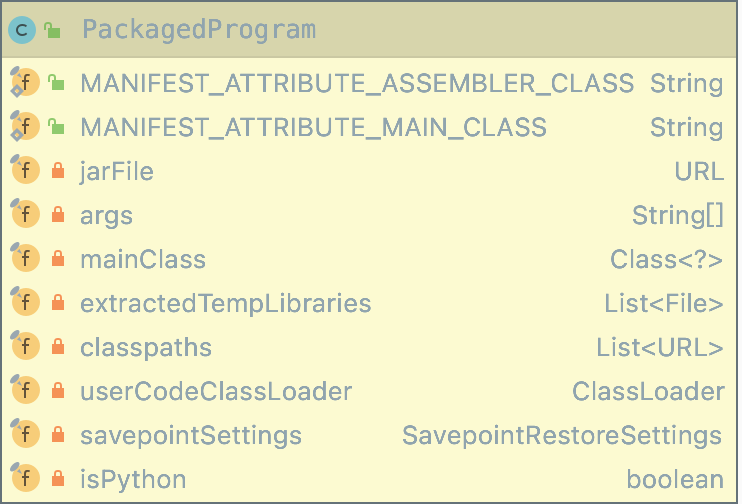This screenshot has height=504, width=742.
Task: Click the field icon of extractedTempLibraries
Action: [25, 301]
